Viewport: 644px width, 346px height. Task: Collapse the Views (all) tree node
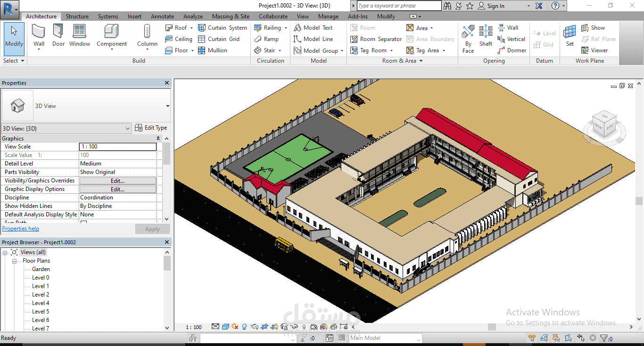[x=5, y=252]
